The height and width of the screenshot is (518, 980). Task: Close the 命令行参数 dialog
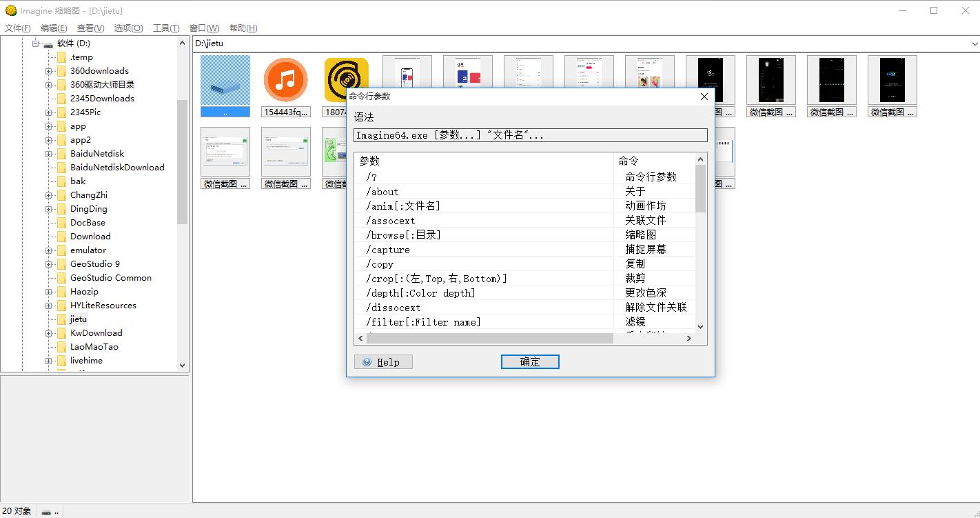point(704,97)
